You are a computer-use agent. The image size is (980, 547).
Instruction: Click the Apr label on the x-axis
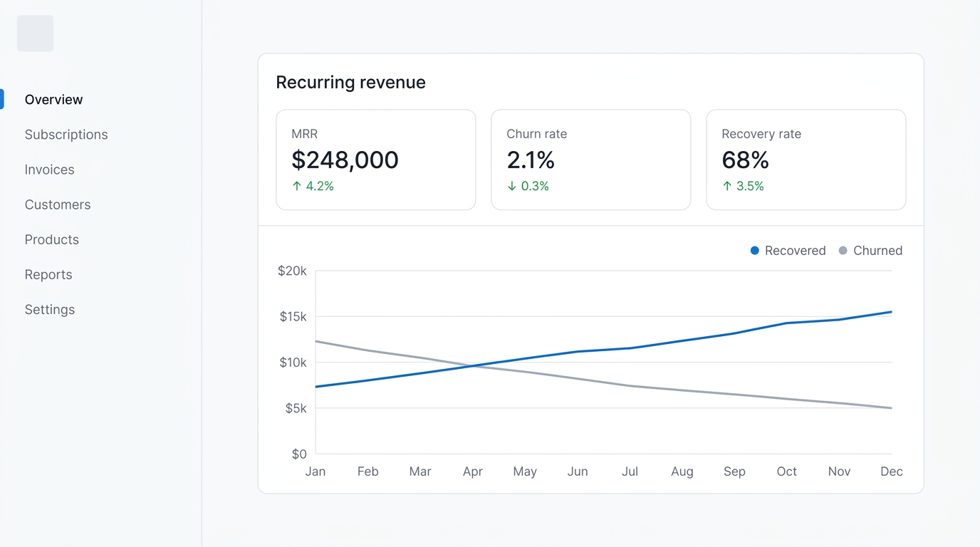[473, 472]
